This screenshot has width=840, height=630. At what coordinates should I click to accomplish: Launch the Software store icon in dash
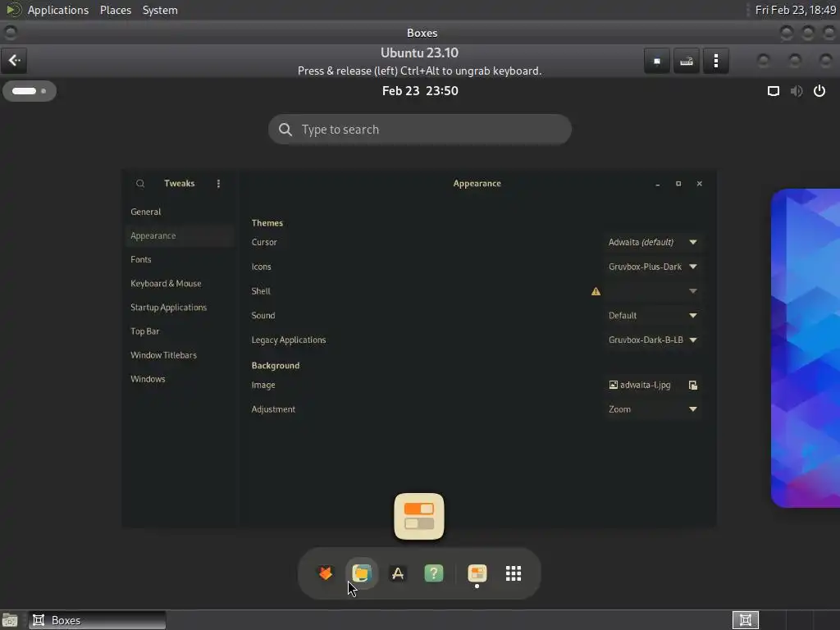pos(398,573)
